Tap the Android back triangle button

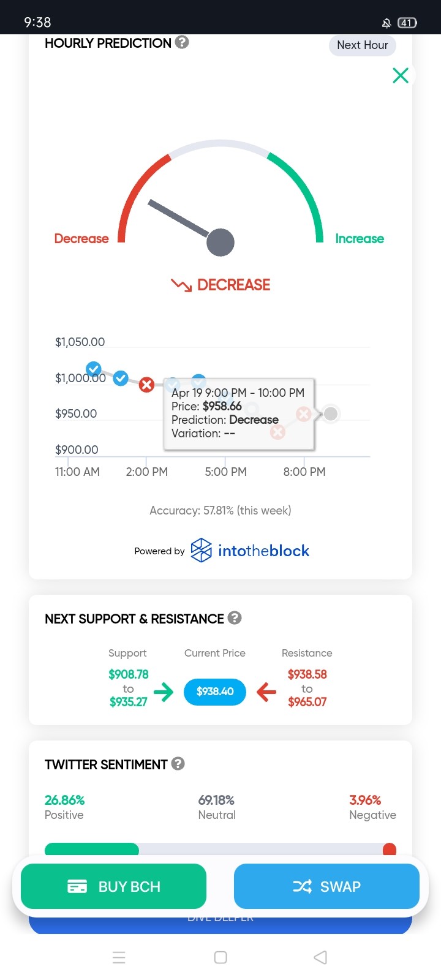320,957
